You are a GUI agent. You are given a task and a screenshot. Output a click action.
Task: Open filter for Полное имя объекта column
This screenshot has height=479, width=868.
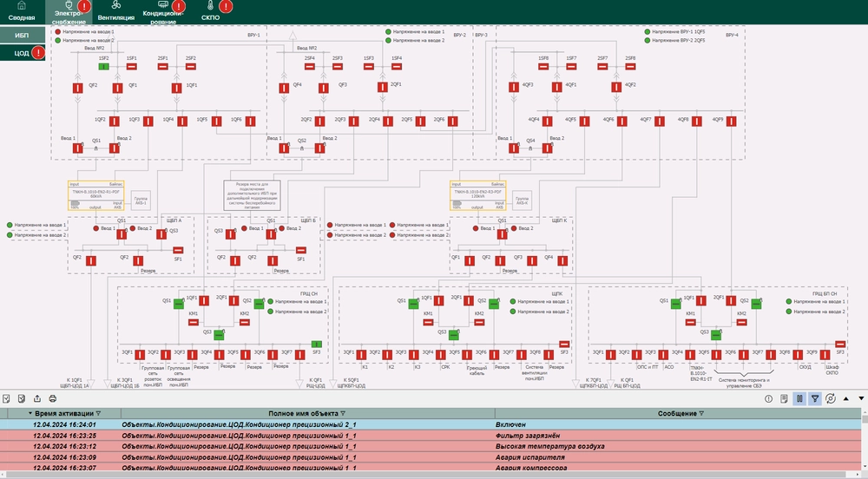pos(343,414)
